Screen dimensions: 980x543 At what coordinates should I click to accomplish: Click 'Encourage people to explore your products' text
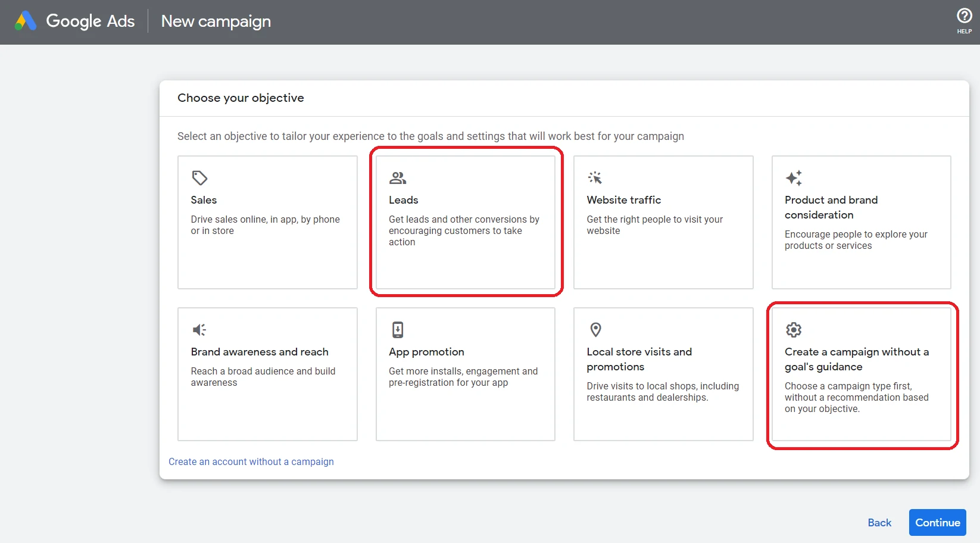tap(856, 240)
